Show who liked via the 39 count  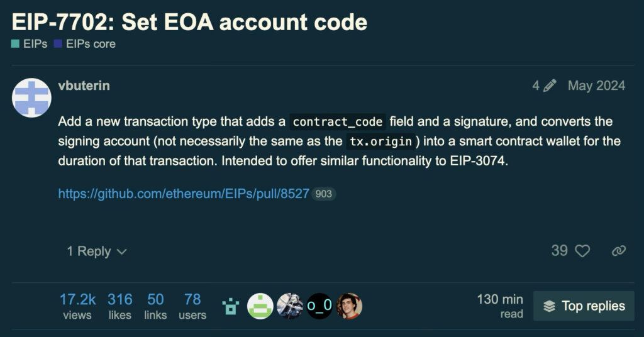click(x=559, y=251)
